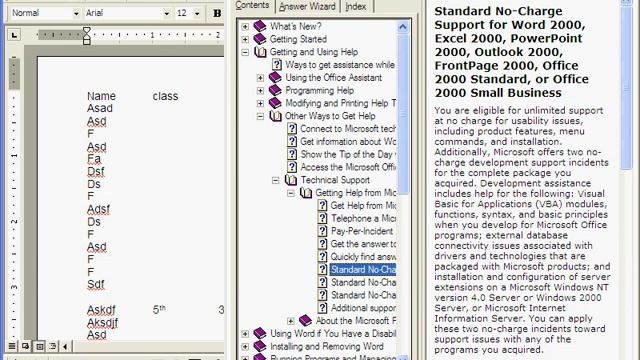Expand Using the Office Assistant node
This screenshot has height=360, width=640.
[260, 78]
